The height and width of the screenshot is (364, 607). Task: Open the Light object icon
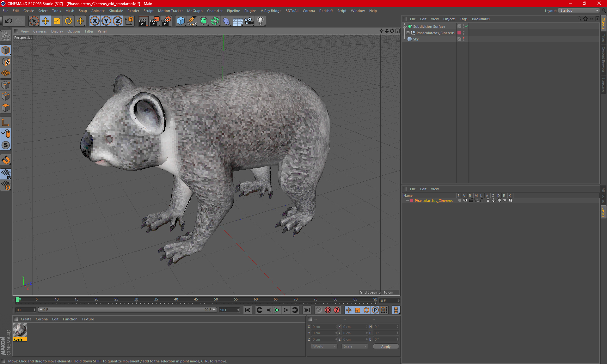click(x=261, y=21)
